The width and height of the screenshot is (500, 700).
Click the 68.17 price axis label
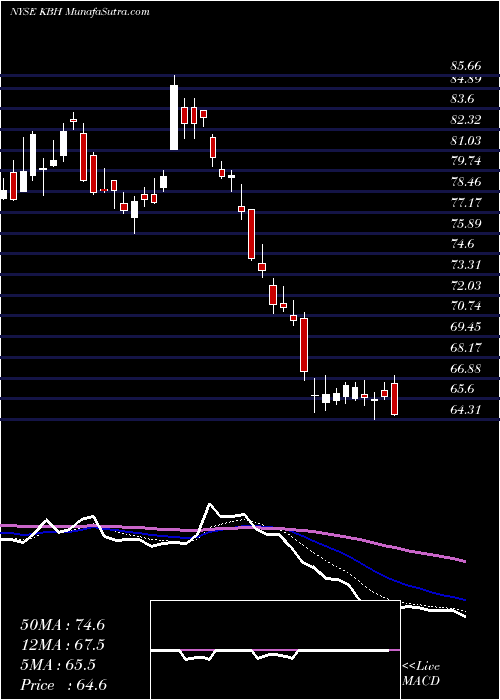coord(466,348)
